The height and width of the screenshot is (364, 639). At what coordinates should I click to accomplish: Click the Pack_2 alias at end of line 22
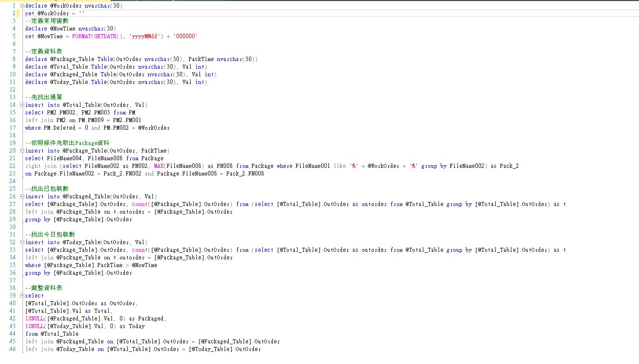tap(509, 166)
